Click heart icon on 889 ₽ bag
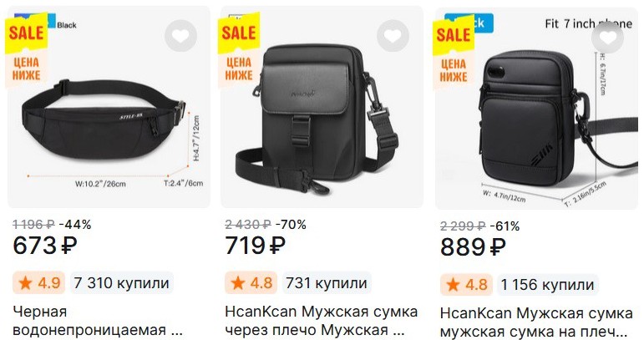Viewport: 644px width, 340px height. tap(607, 38)
